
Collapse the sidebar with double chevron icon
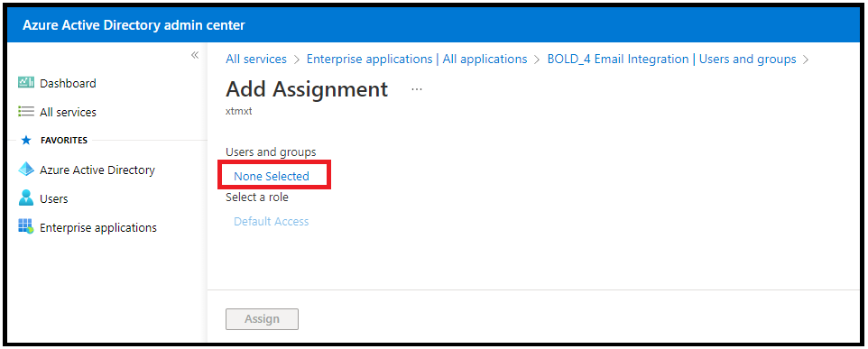click(195, 55)
